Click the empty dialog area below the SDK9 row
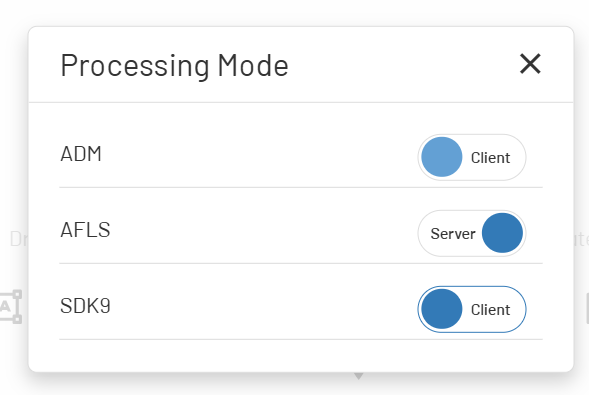This screenshot has width=589, height=395. click(301, 356)
